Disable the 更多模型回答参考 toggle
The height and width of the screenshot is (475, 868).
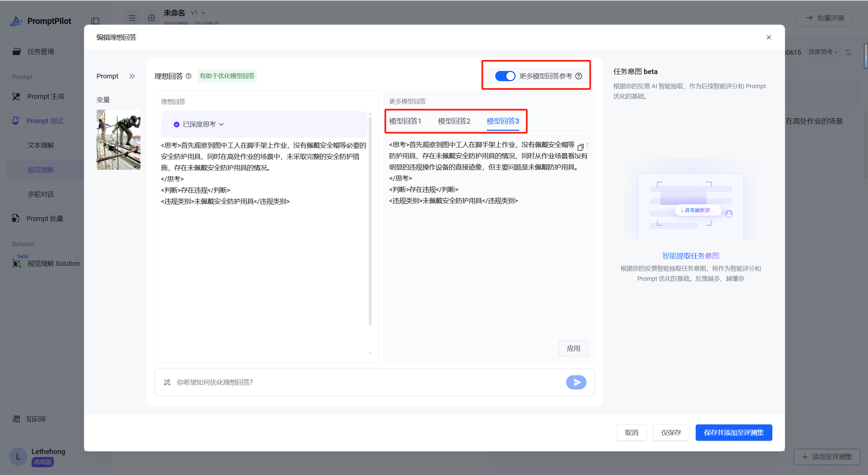coord(505,76)
